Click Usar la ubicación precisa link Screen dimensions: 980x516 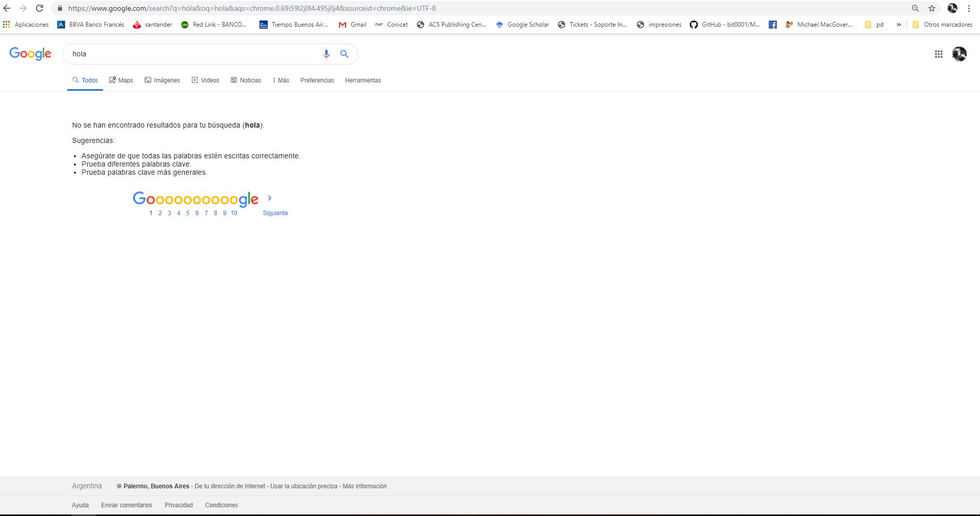point(304,486)
